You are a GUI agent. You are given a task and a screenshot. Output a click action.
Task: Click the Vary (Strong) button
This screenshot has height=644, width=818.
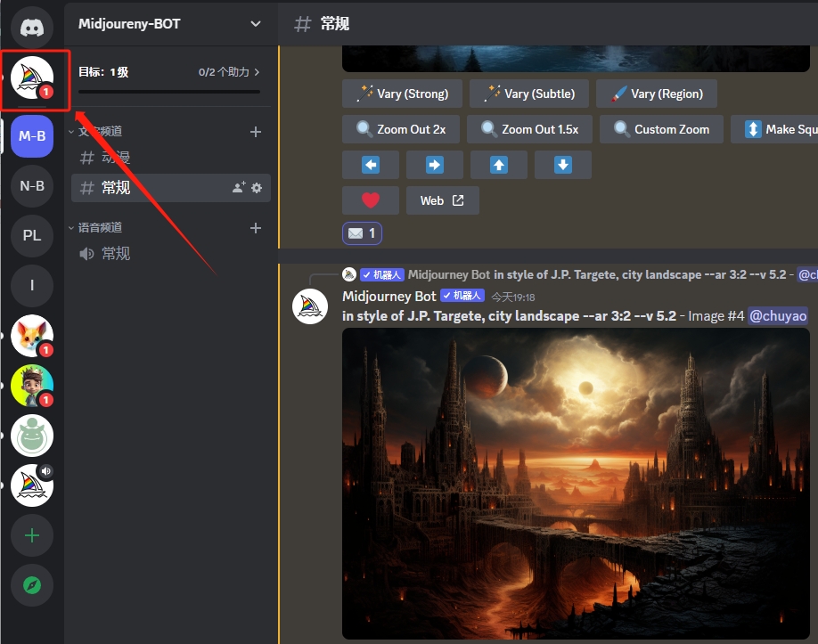(x=402, y=94)
